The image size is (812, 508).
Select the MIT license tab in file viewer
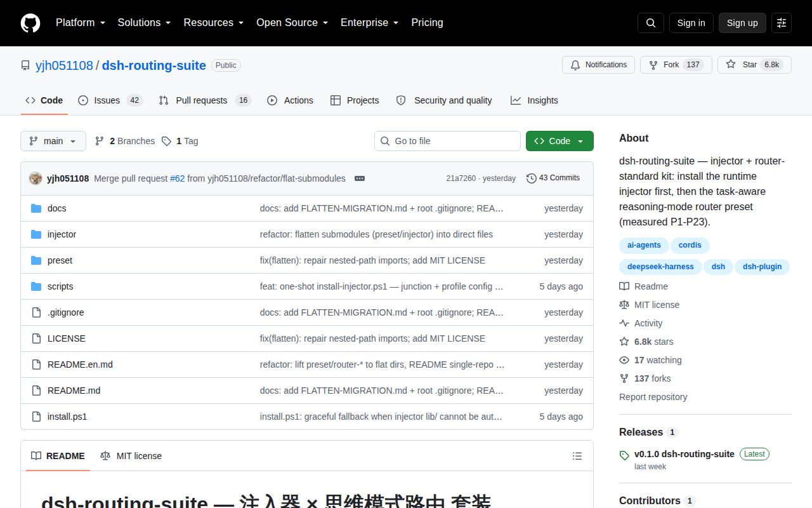pyautogui.click(x=131, y=456)
